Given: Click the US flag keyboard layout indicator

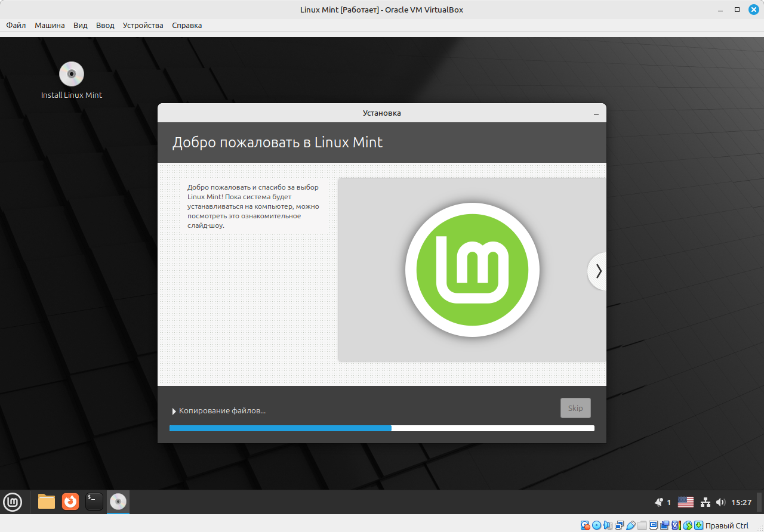Looking at the screenshot, I should click(x=686, y=502).
